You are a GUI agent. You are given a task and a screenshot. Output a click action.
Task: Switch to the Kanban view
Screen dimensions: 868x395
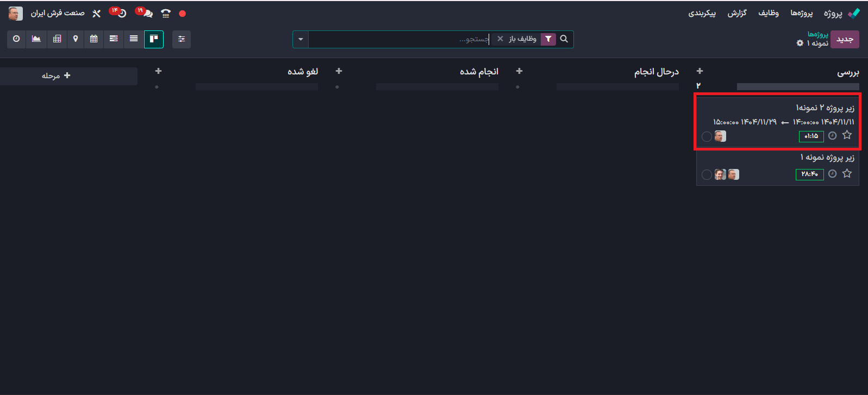point(154,39)
